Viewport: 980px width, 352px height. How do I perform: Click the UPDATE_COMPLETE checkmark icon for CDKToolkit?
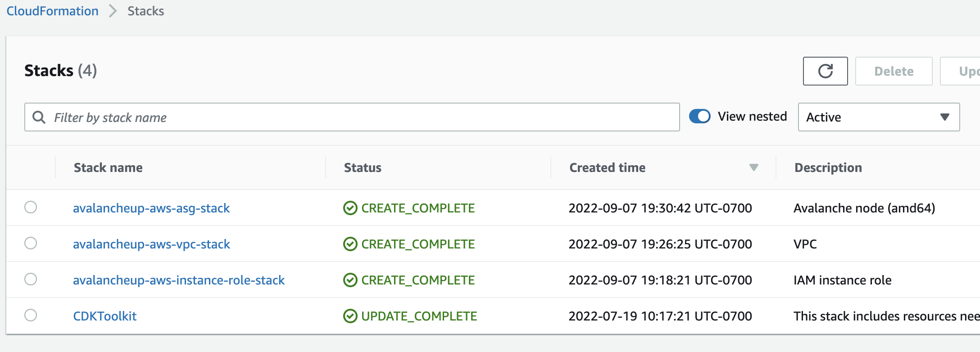point(350,316)
